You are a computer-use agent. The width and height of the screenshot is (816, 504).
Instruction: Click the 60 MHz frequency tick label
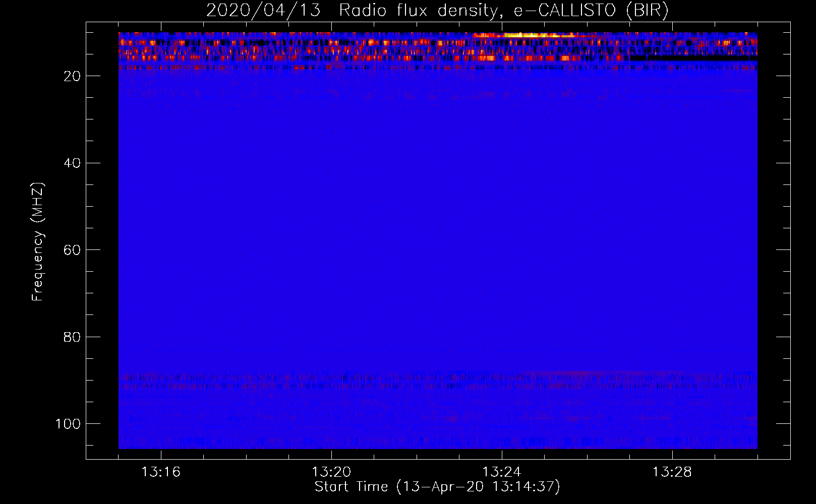tap(72, 250)
